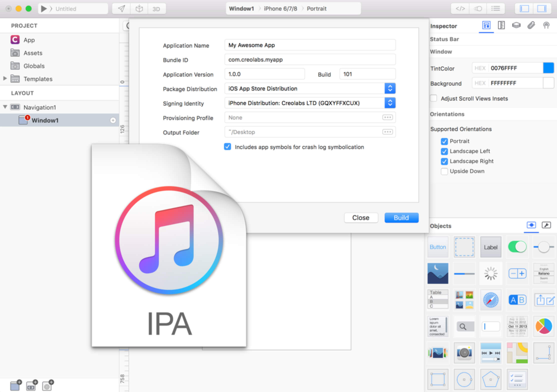
Task: Click the Background white color swatch
Action: tap(548, 83)
